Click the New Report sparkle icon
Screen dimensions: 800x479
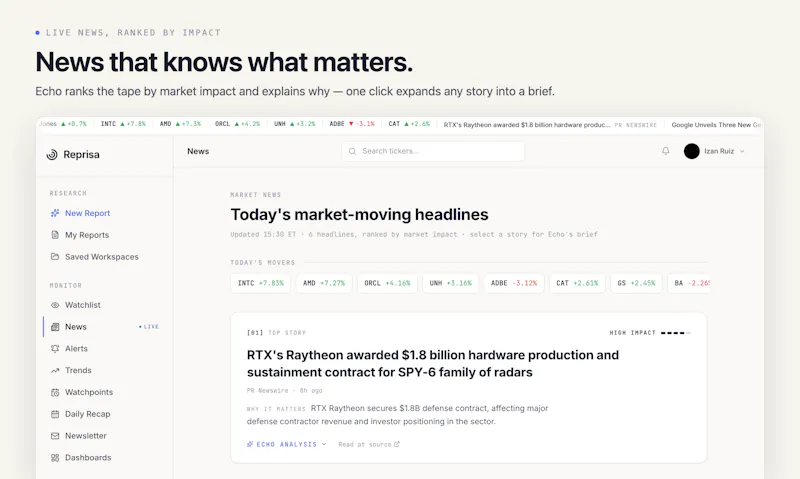point(55,213)
